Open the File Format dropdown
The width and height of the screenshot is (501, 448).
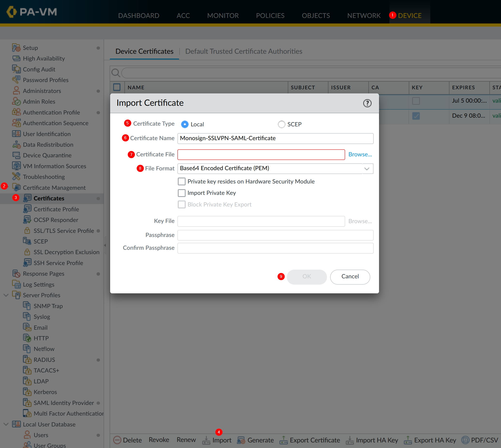[367, 169]
